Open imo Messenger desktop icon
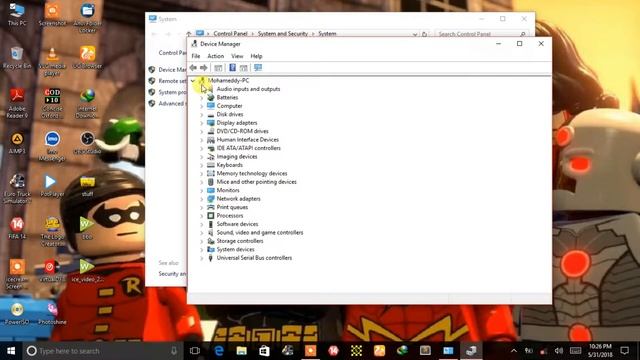 [52, 146]
